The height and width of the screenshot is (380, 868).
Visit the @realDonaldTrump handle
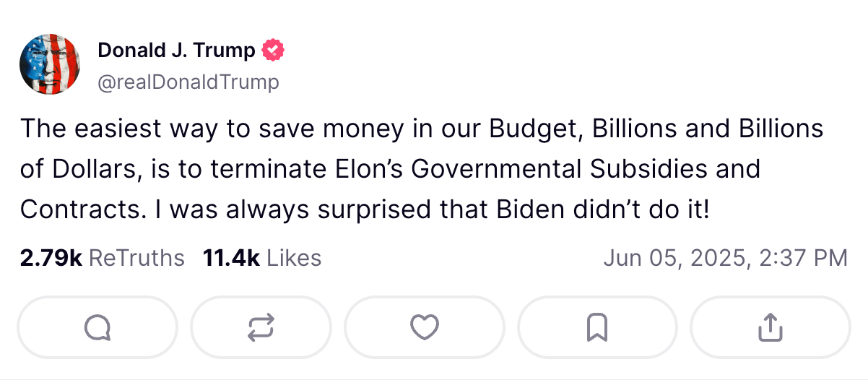coord(188,82)
